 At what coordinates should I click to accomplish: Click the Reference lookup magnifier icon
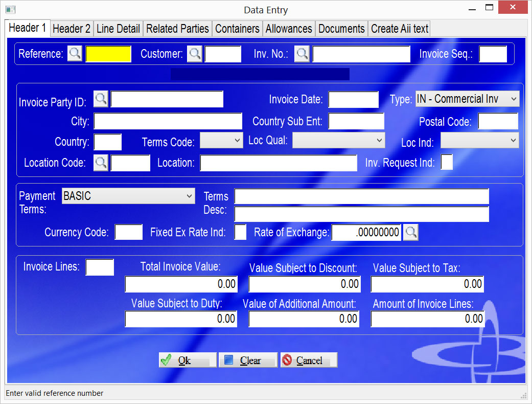coord(75,53)
